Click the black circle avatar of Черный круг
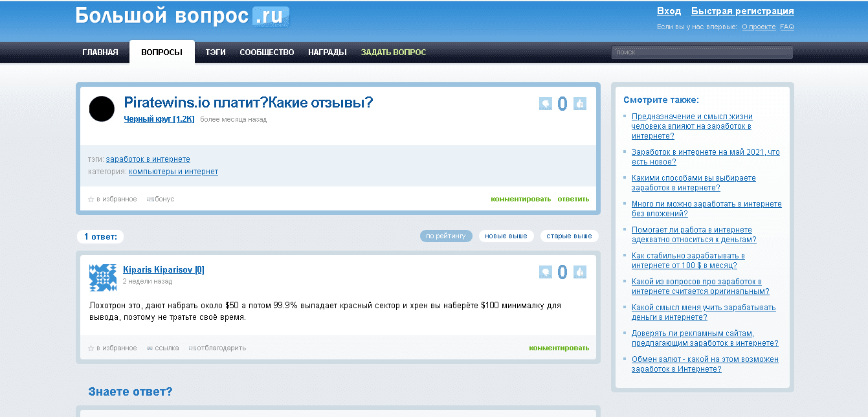The height and width of the screenshot is (417, 868). pos(102,109)
